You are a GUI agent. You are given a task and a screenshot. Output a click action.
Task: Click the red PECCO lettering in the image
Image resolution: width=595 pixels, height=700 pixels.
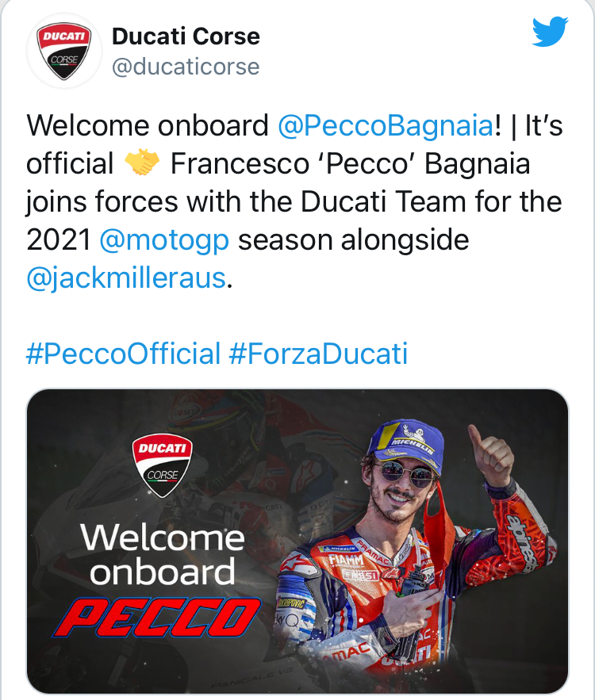tap(157, 618)
